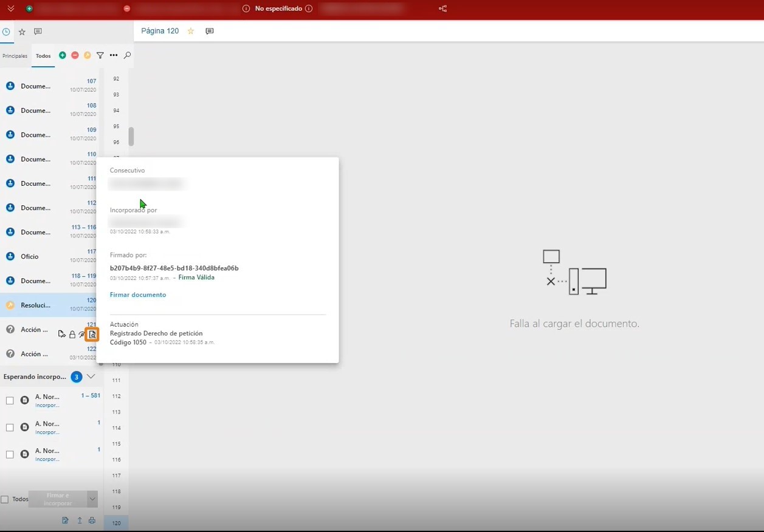Click the Firma Válida status text
This screenshot has height=532, width=764.
[x=196, y=278]
